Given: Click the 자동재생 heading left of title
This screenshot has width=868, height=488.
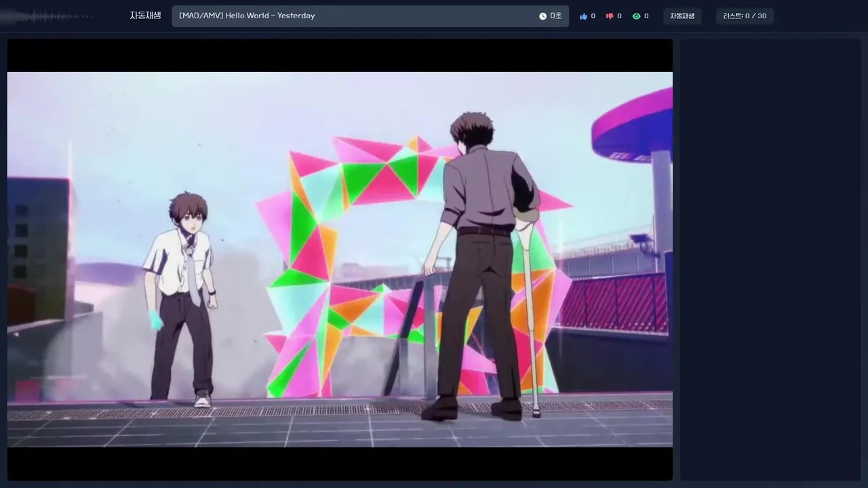Looking at the screenshot, I should [145, 16].
